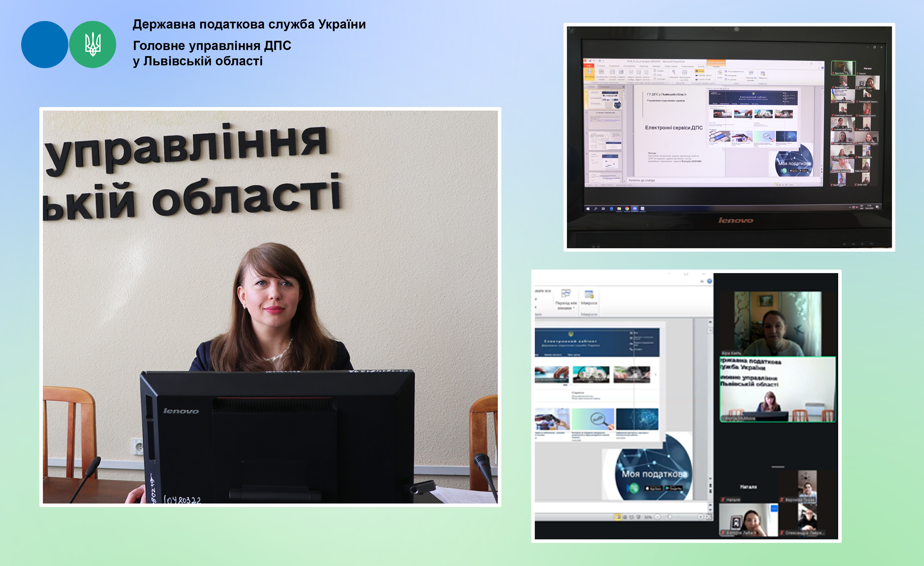Switch to the Структура pane tab
The width and height of the screenshot is (924, 566).
(x=605, y=87)
